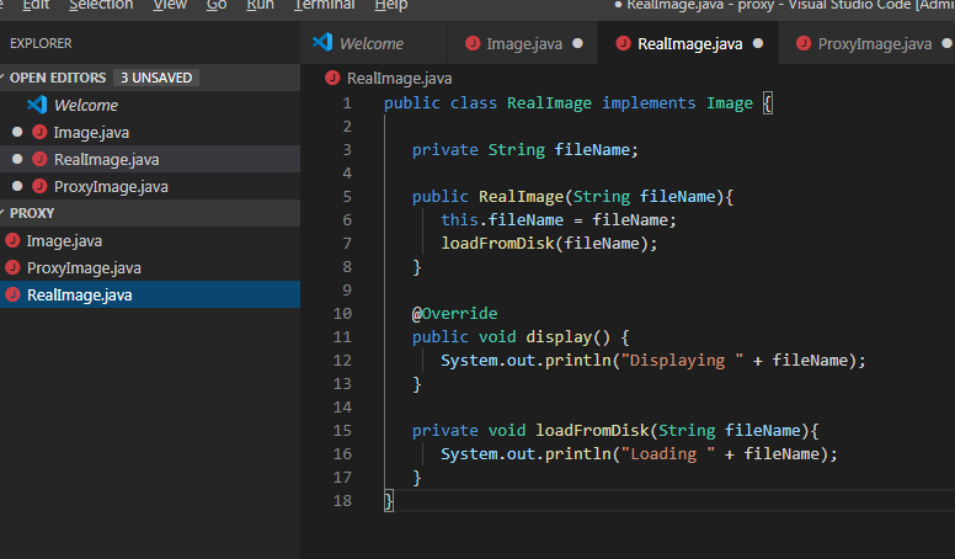Click Java icon on the ProxyImage.java tab
956x559 pixels.
pyautogui.click(x=803, y=44)
